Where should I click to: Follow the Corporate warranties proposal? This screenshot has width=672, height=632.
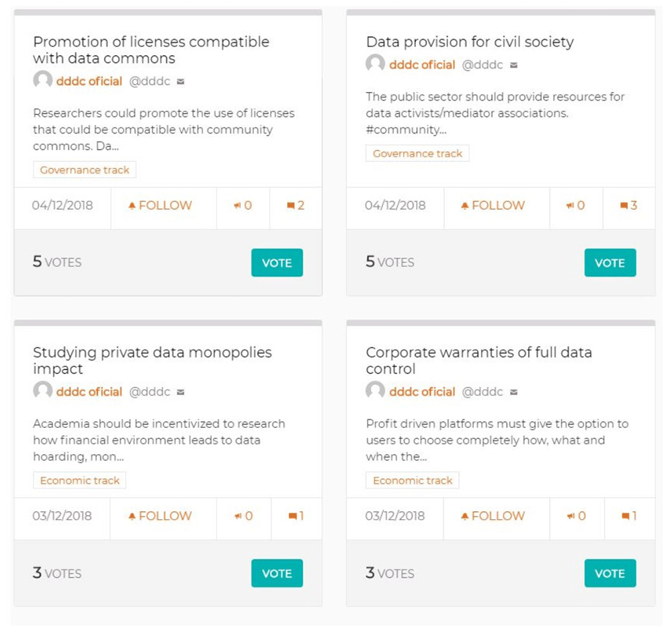pos(493,516)
